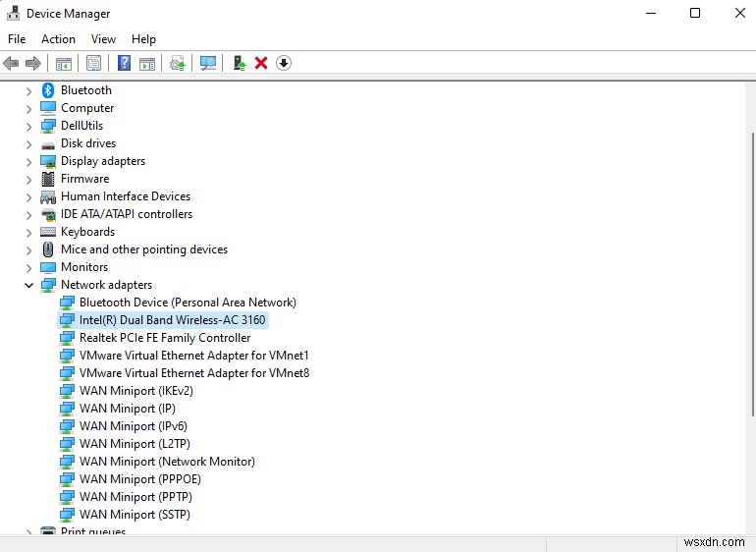
Task: Expand Mice and other pointing devices
Action: pos(28,249)
